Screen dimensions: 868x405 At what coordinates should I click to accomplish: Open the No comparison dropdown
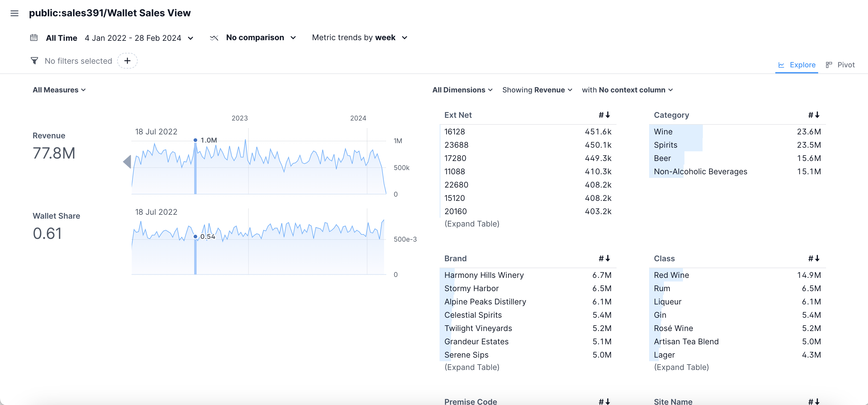pyautogui.click(x=261, y=37)
